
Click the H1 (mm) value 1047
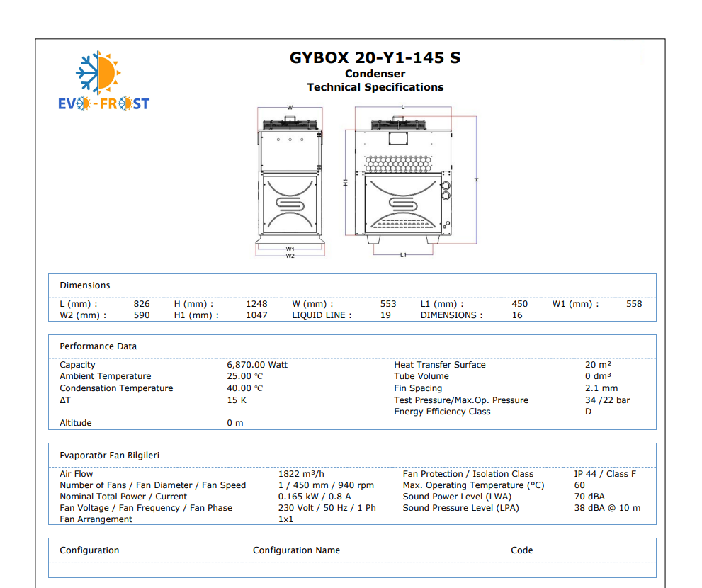coord(256,315)
